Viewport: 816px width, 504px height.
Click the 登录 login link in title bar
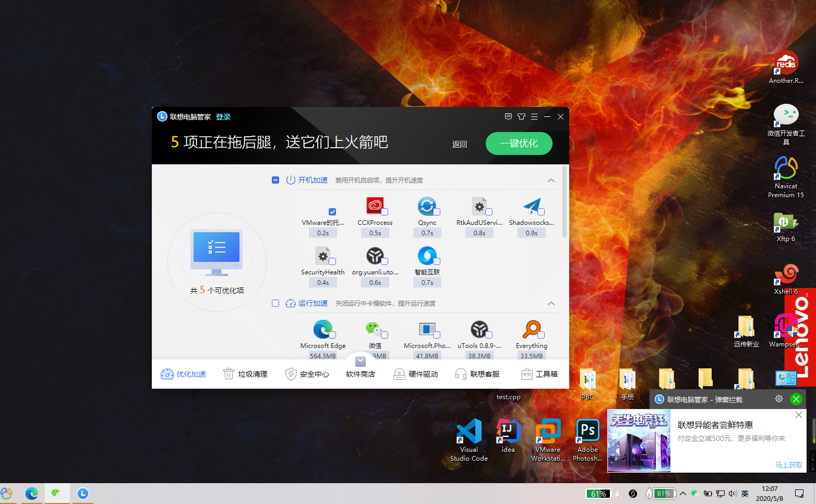pyautogui.click(x=223, y=117)
